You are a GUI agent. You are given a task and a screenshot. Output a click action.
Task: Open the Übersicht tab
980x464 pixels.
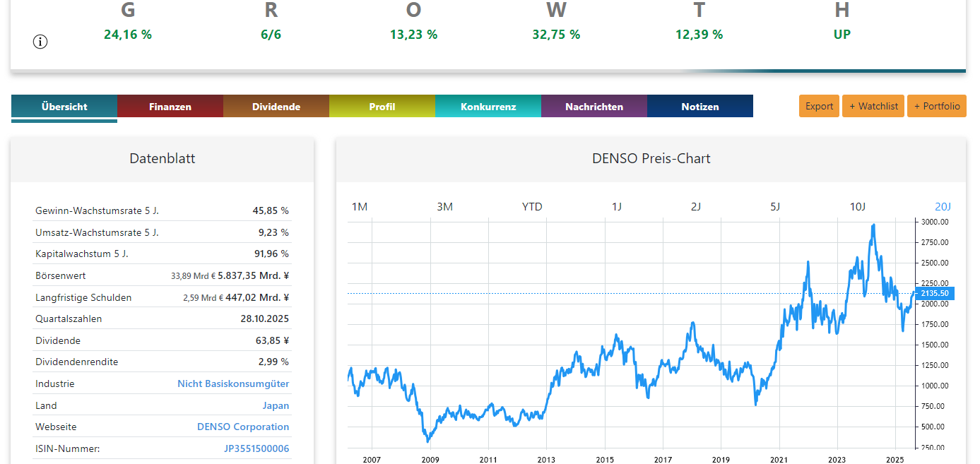tap(64, 107)
